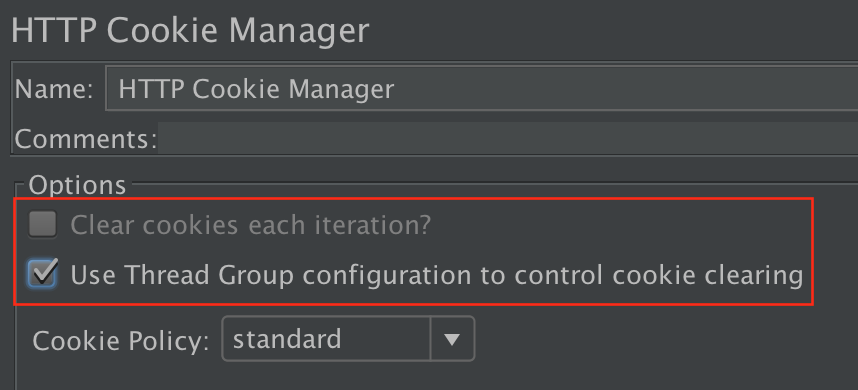Click the 'Clear cookies each iteration?' label text

point(251,225)
